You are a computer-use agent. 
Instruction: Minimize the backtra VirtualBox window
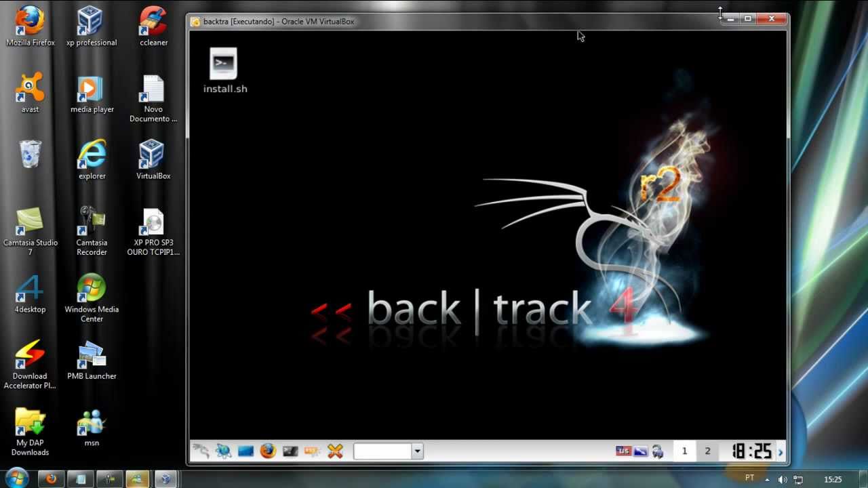click(x=730, y=20)
